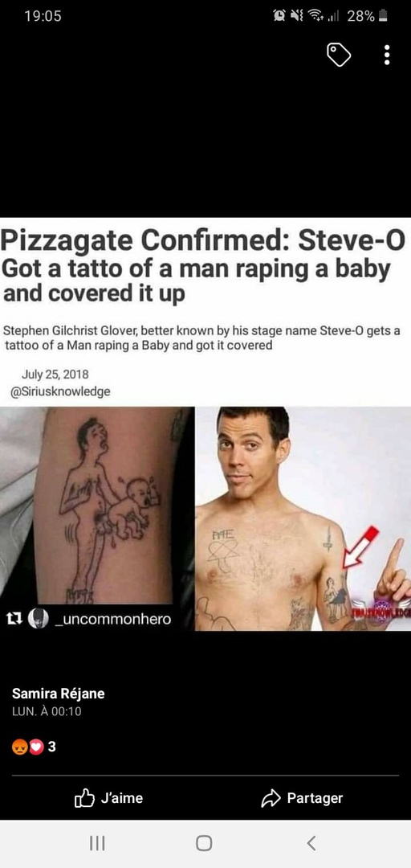Tap the J'aime label text
Screen dimensions: 411x868
pos(122,798)
